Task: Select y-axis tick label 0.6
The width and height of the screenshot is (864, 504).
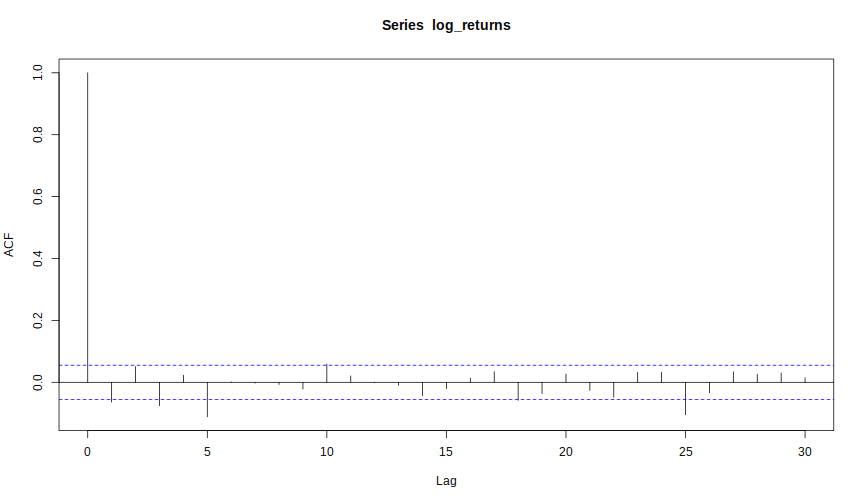Action: (37, 197)
